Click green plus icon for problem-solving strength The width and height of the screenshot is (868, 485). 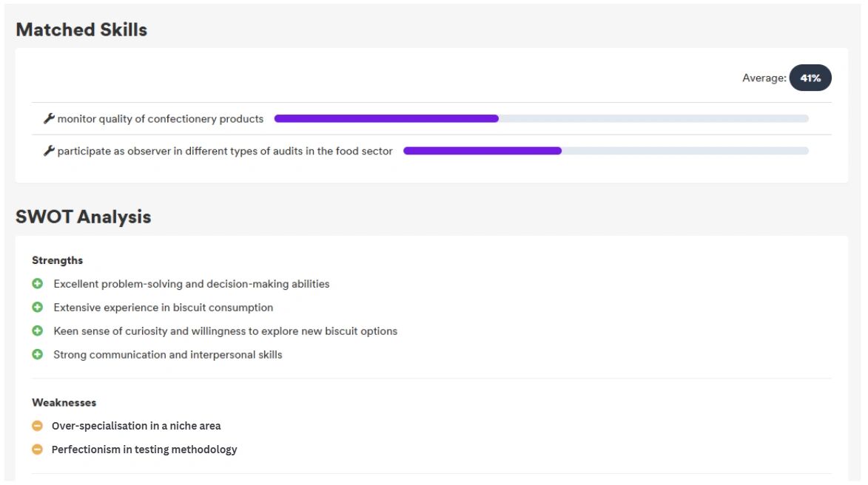[38, 284]
